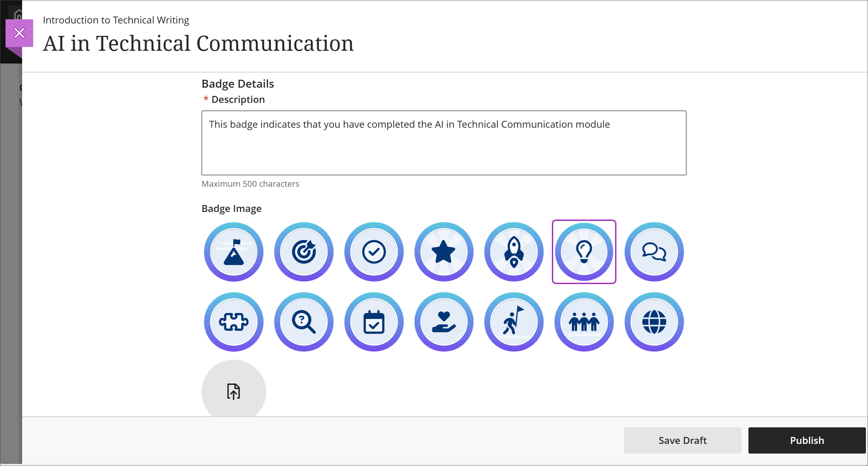Select the calendar checkmark badge icon
This screenshot has width=868, height=466.
pyautogui.click(x=374, y=321)
